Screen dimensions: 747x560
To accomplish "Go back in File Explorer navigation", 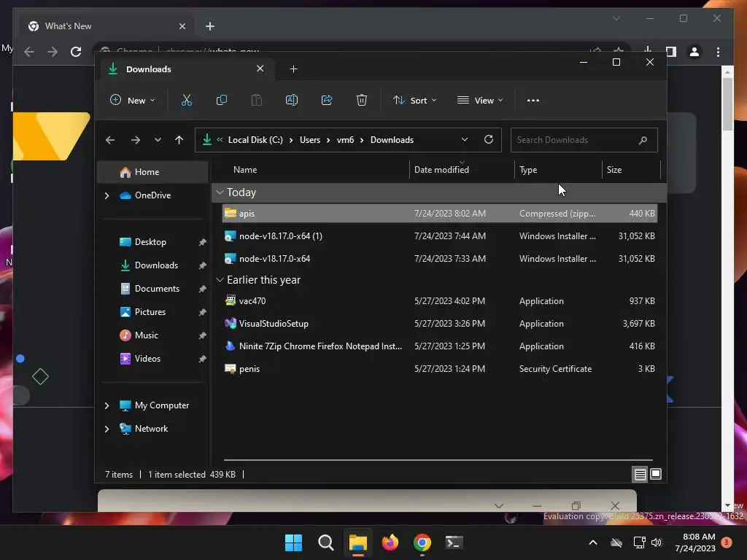I will click(x=110, y=140).
